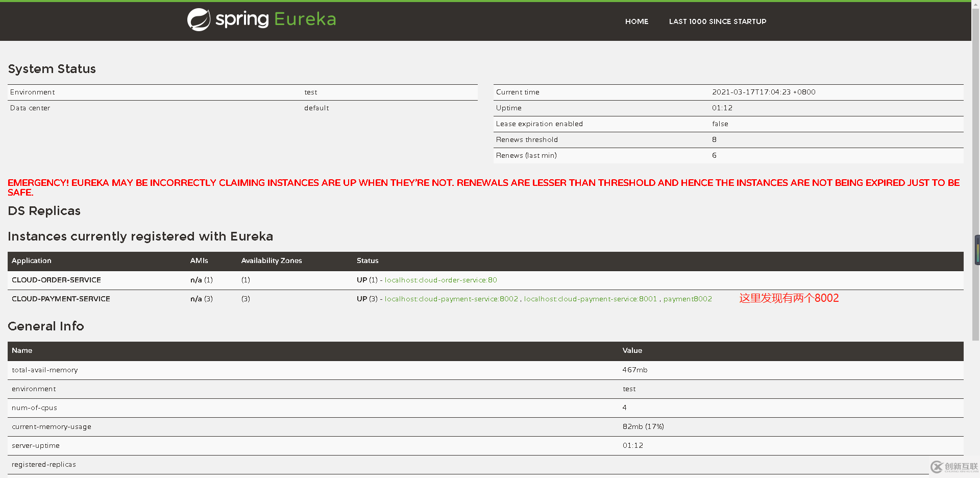Click the Value column header in General Info

coord(632,350)
